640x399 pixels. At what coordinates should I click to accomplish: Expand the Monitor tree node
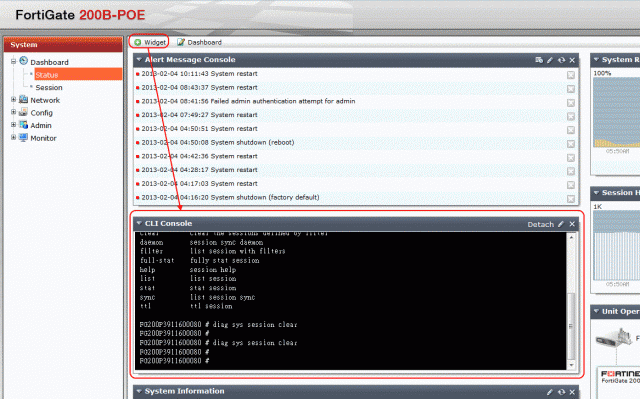[13, 137]
